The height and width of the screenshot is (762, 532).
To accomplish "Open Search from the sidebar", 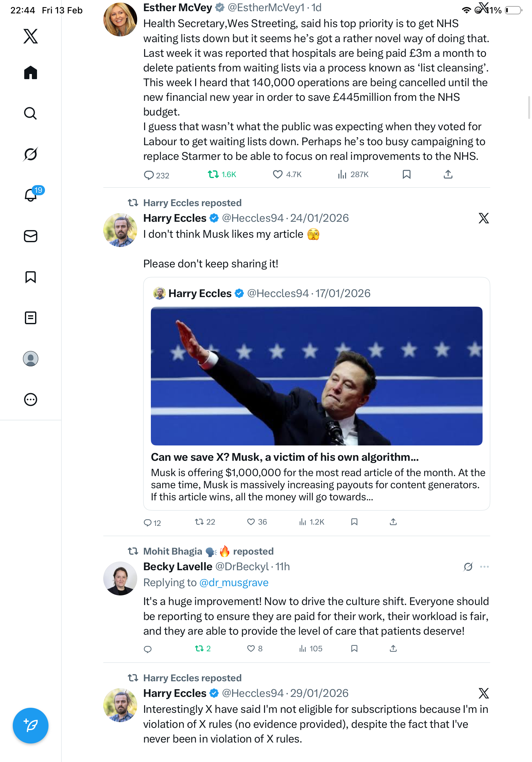I will coord(31,114).
